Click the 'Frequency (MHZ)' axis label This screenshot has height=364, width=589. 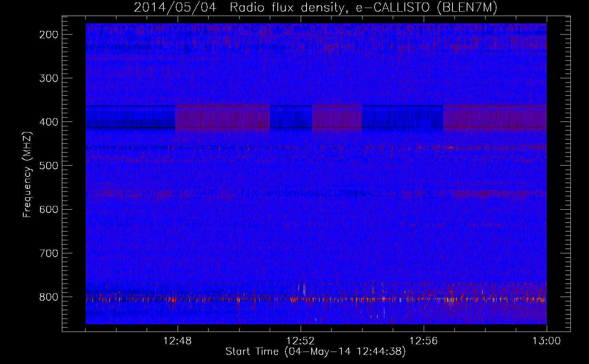pos(28,175)
